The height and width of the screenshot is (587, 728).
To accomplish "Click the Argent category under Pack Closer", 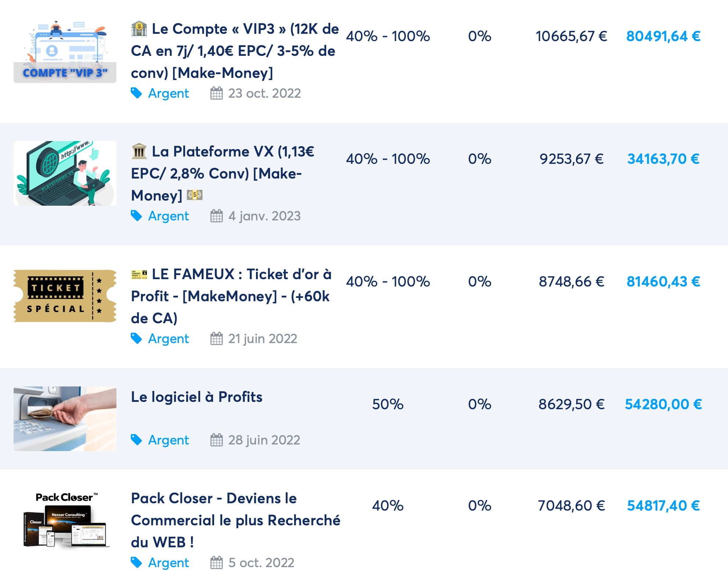I will pos(168,562).
